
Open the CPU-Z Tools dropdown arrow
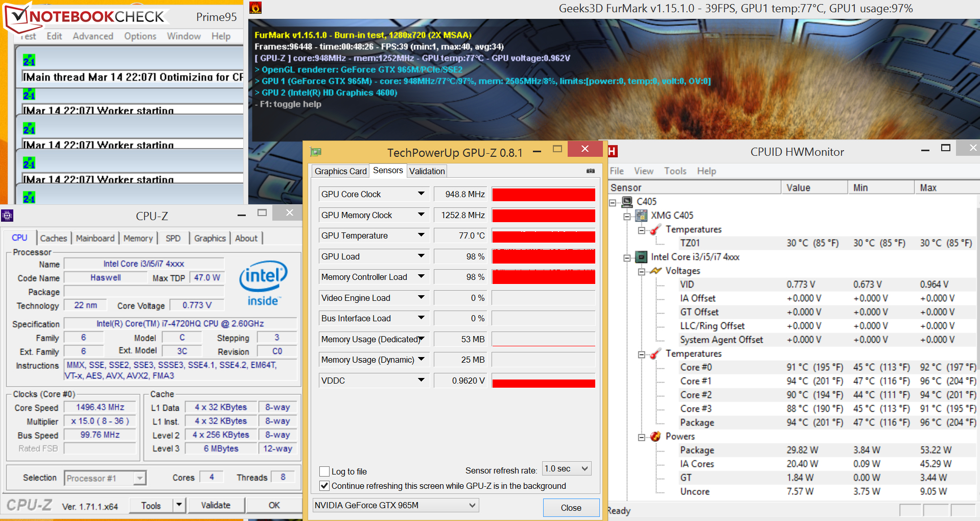pyautogui.click(x=179, y=505)
